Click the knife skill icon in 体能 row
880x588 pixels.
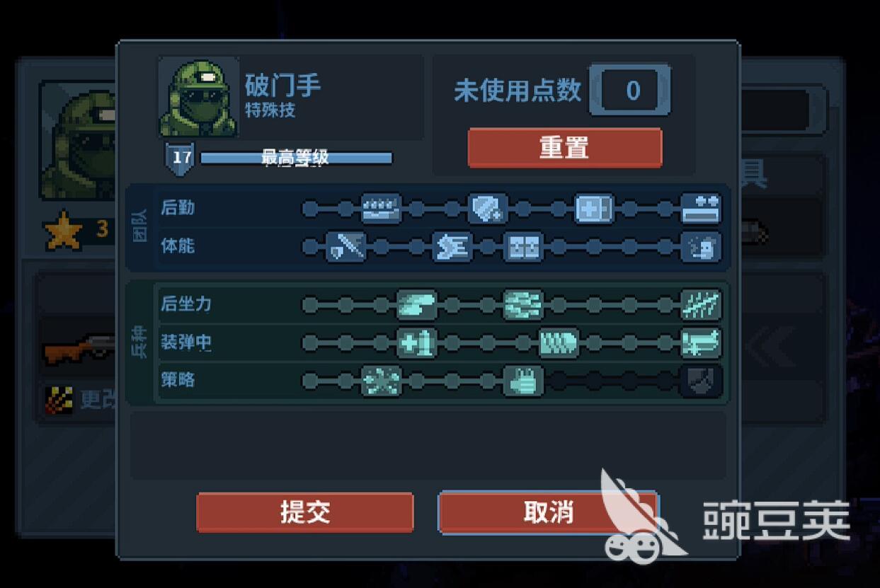tap(346, 247)
